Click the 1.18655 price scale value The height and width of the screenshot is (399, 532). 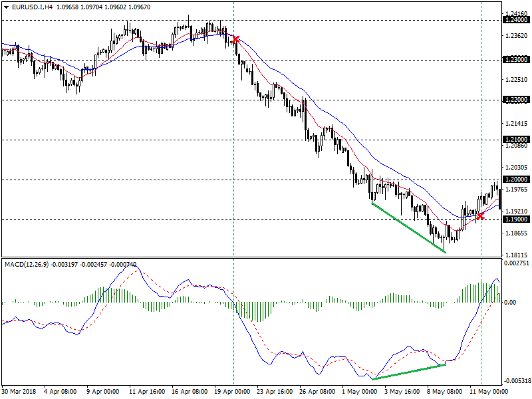pyautogui.click(x=517, y=233)
